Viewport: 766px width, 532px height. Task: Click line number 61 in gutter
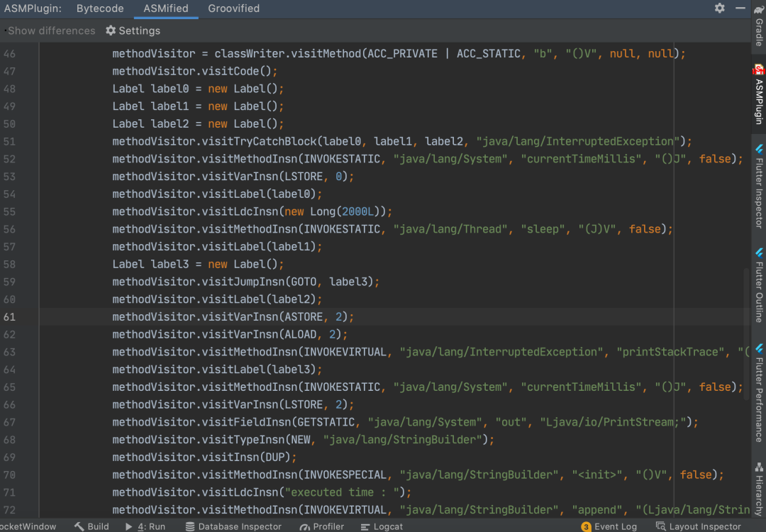click(x=9, y=316)
